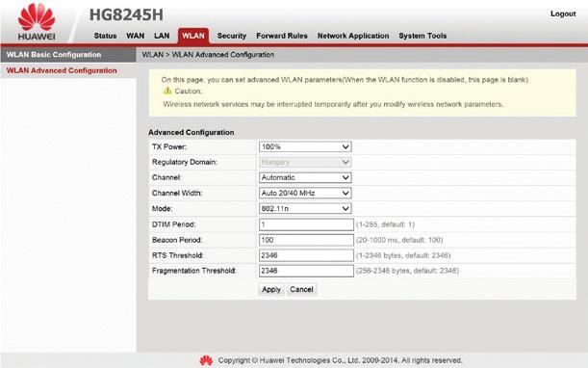This screenshot has height=368, width=588.
Task: Click the Fragmentation Threshold input field
Action: tap(306, 271)
